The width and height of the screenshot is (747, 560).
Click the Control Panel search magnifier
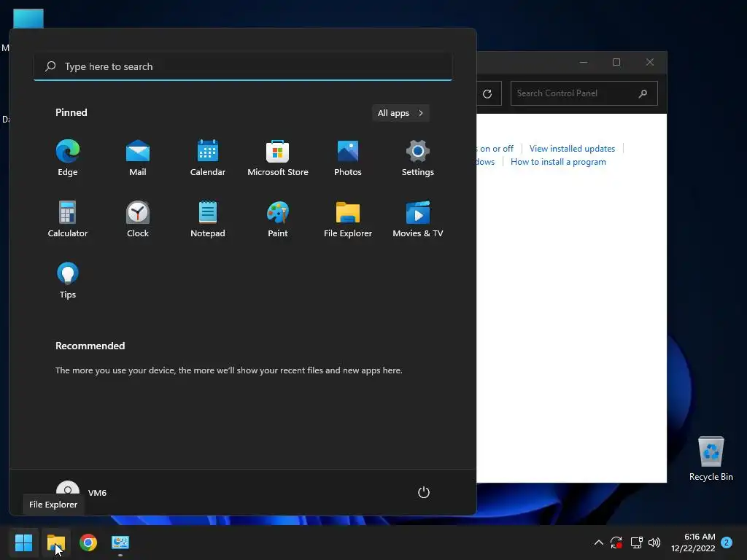tap(643, 93)
